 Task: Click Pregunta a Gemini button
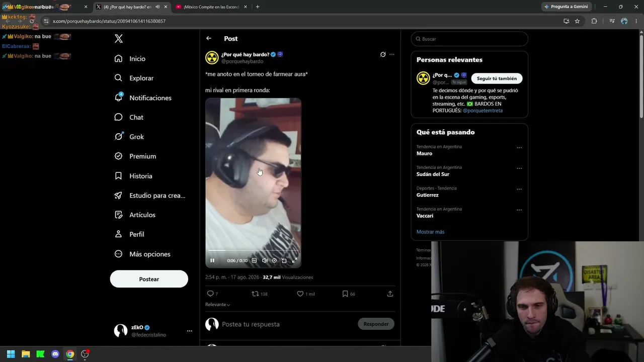(566, 7)
